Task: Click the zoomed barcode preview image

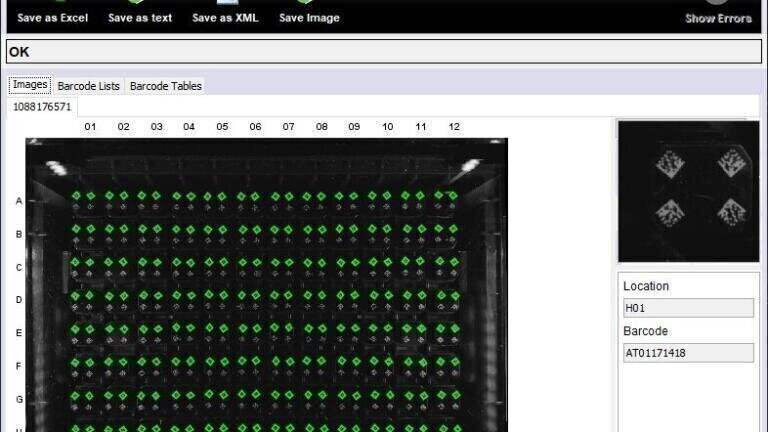Action: tap(689, 192)
